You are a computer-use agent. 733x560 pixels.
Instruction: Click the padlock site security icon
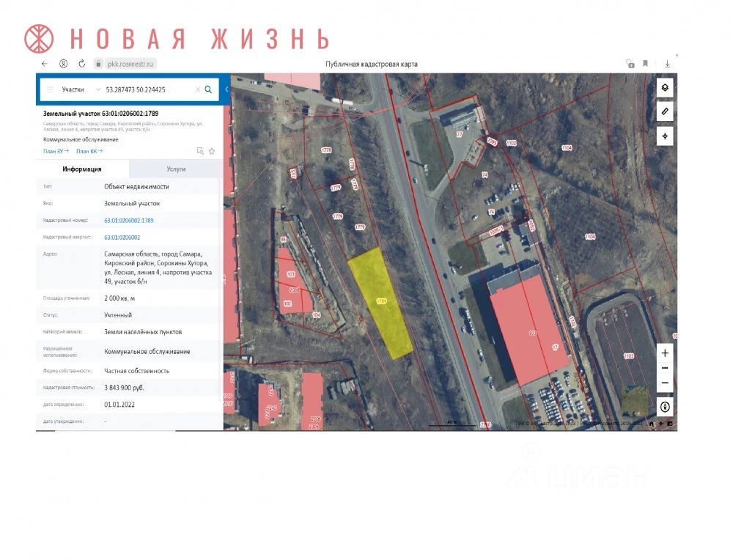click(x=98, y=64)
